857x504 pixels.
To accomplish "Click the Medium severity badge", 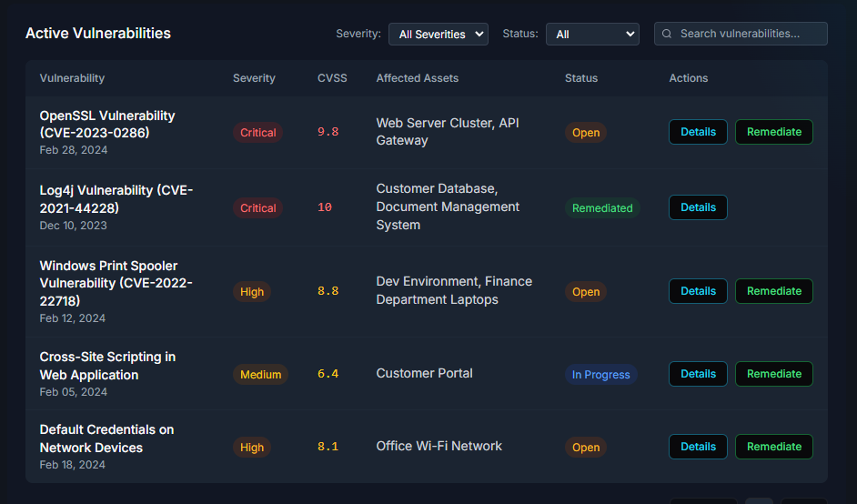I will click(260, 375).
